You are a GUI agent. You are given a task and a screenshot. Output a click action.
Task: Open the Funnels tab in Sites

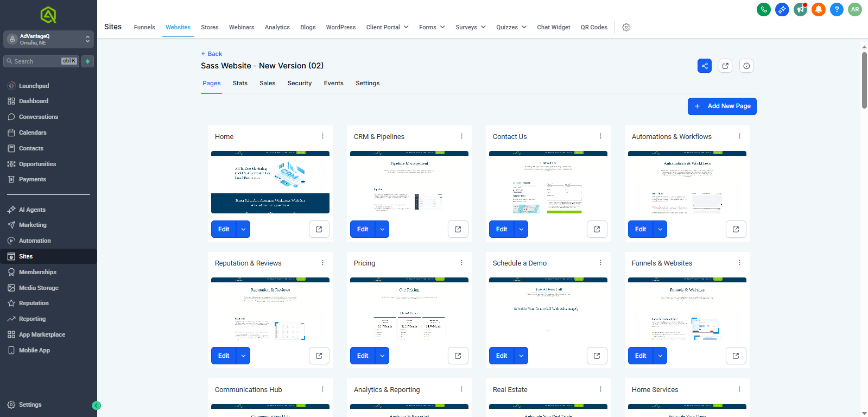pyautogui.click(x=144, y=27)
